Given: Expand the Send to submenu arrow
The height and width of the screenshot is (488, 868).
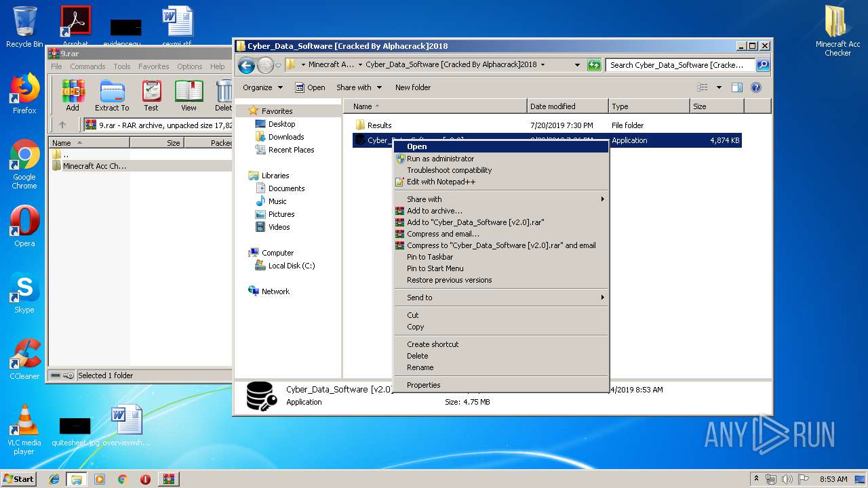Looking at the screenshot, I should [602, 298].
